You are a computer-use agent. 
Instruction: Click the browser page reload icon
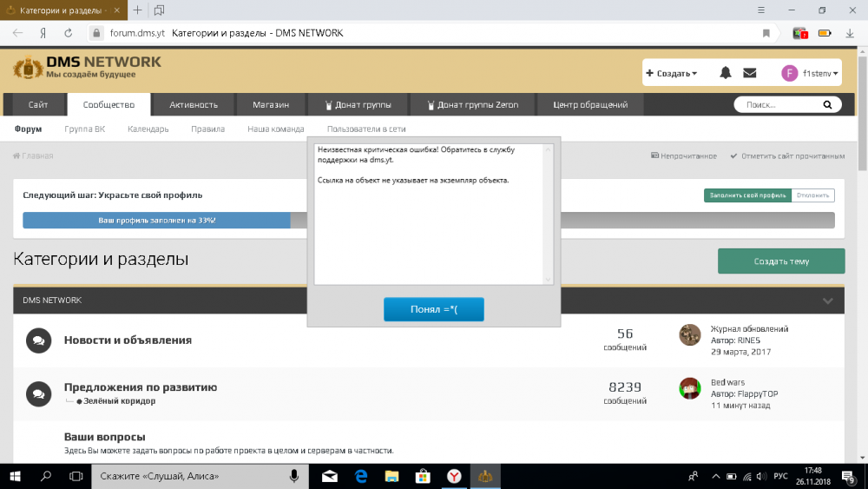68,33
